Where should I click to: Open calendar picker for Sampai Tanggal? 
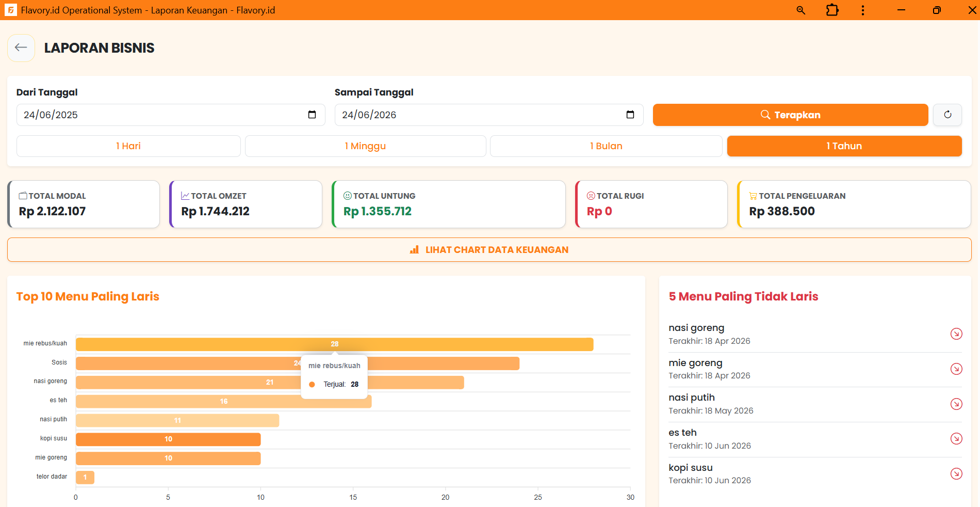[x=630, y=115]
